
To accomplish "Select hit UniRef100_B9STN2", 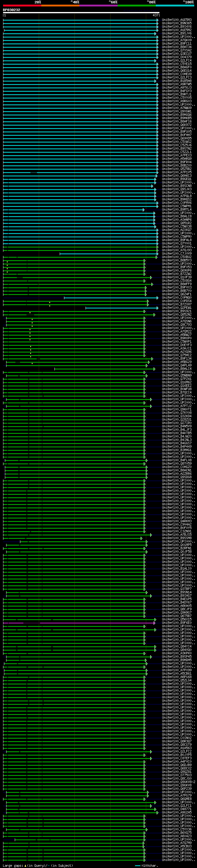I will click(177, 149).
